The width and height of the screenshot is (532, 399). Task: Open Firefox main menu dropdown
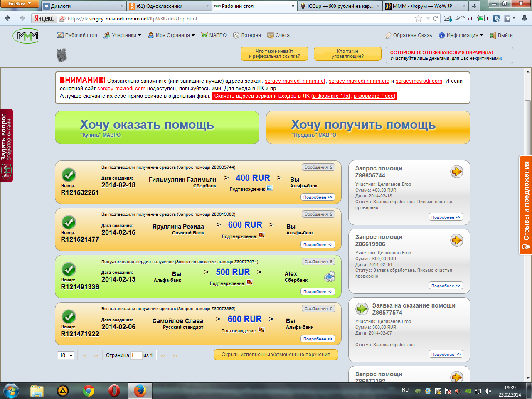(x=20, y=4)
